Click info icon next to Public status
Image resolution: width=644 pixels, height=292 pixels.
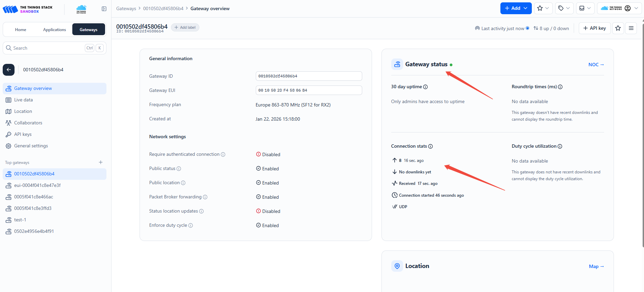(179, 169)
